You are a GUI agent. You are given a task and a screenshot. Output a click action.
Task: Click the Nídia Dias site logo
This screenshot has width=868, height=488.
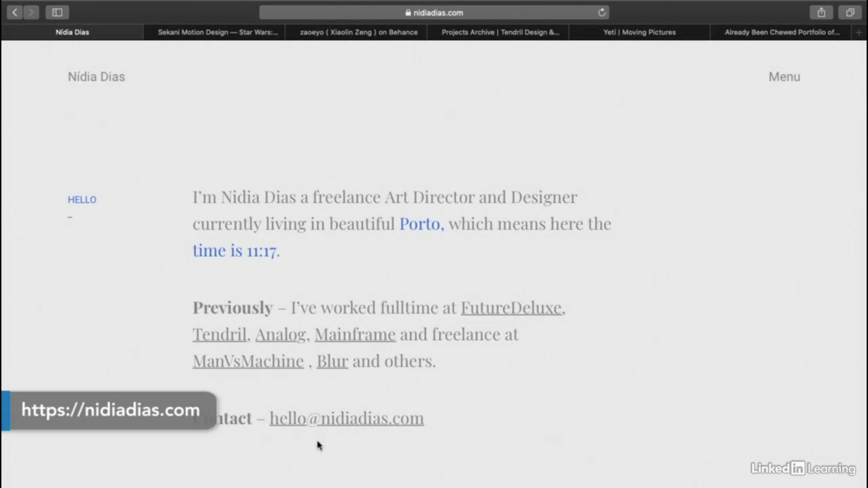pos(96,77)
